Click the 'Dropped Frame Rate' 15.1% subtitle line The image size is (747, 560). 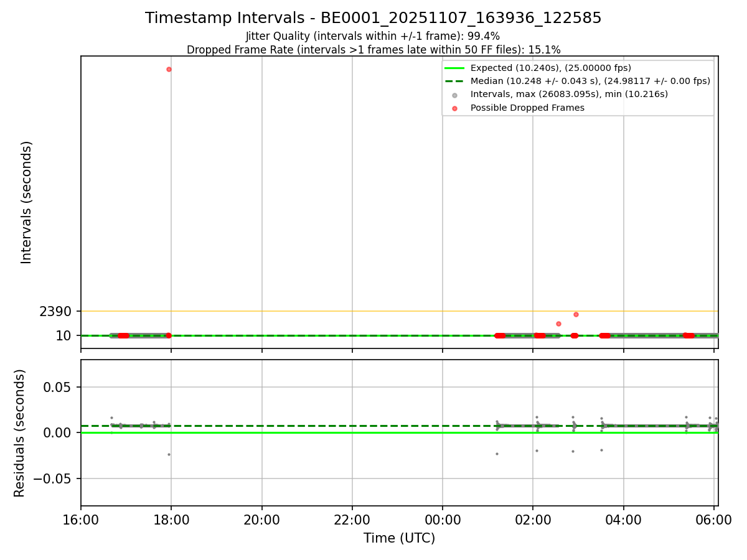(374, 50)
